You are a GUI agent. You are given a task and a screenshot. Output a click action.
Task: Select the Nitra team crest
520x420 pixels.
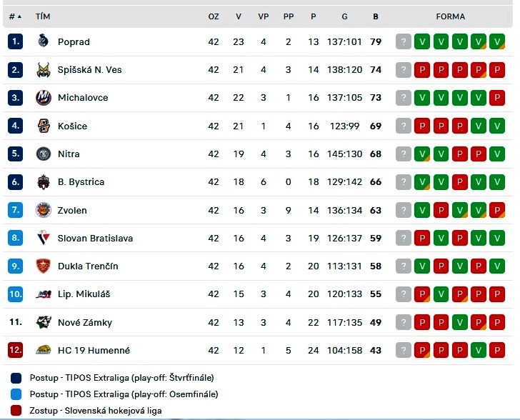44,154
